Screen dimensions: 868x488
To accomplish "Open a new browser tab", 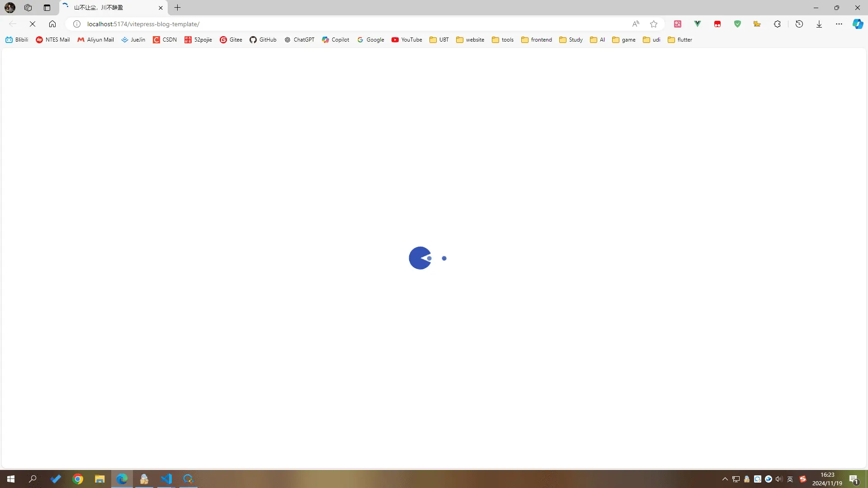I will pyautogui.click(x=178, y=8).
